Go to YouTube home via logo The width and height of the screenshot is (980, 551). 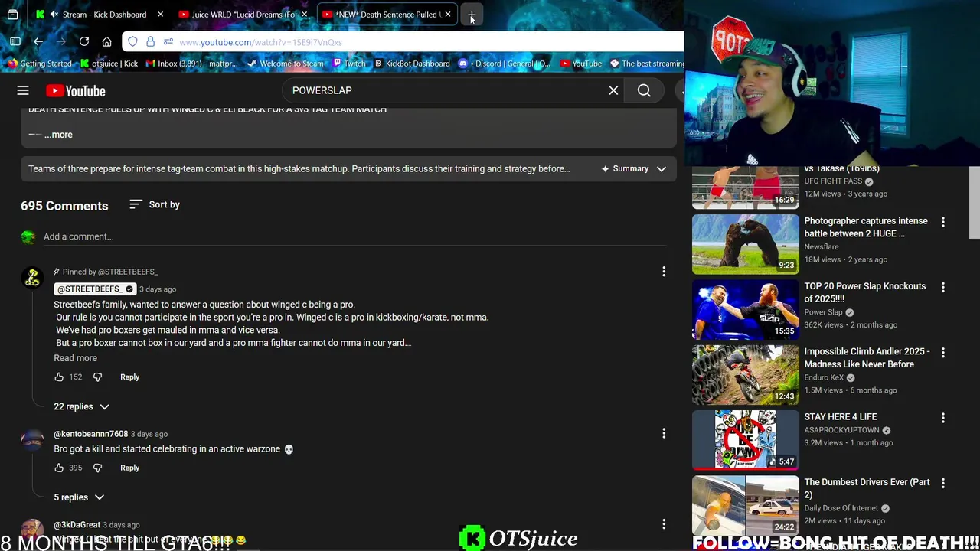75,91
